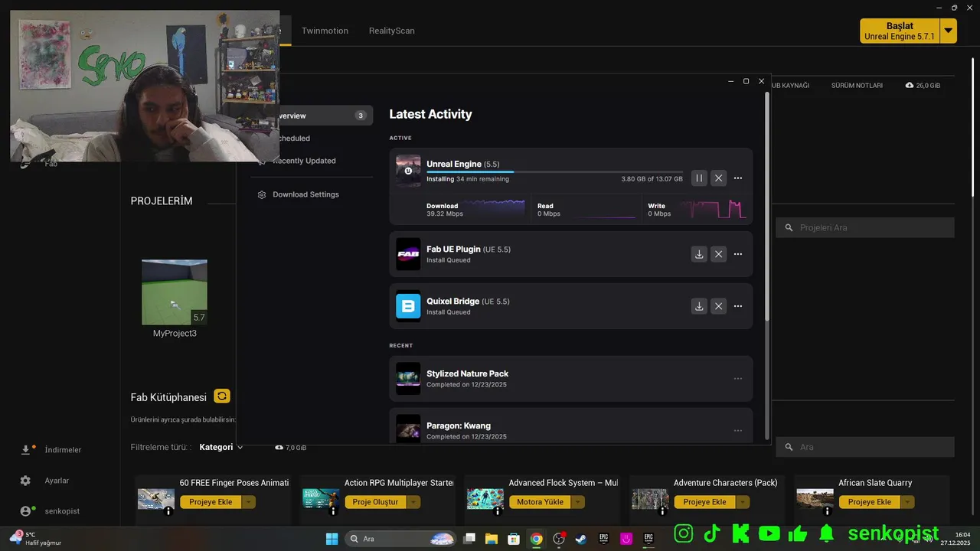Open the Windows Start menu
The image size is (980, 551).
[332, 539]
